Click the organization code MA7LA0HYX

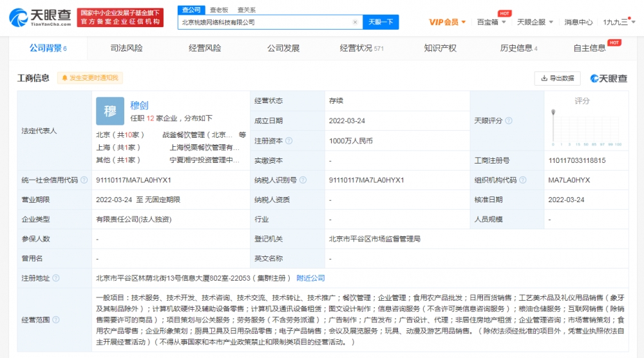[x=569, y=180]
